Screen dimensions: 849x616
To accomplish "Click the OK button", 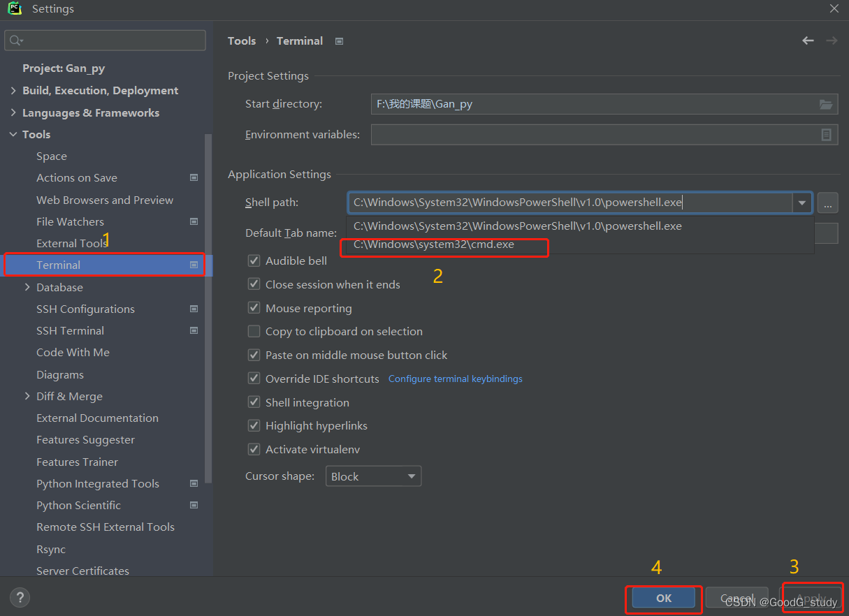I will point(662,599).
